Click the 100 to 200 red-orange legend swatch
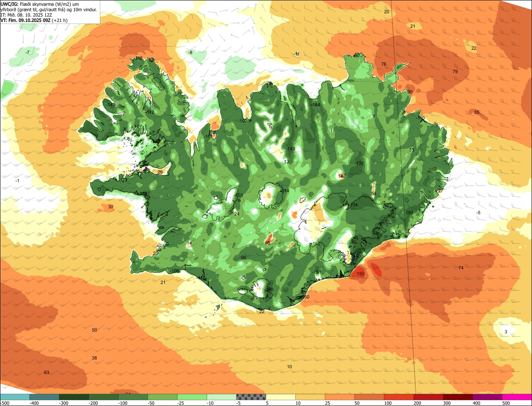The image size is (532, 406). tap(399, 397)
